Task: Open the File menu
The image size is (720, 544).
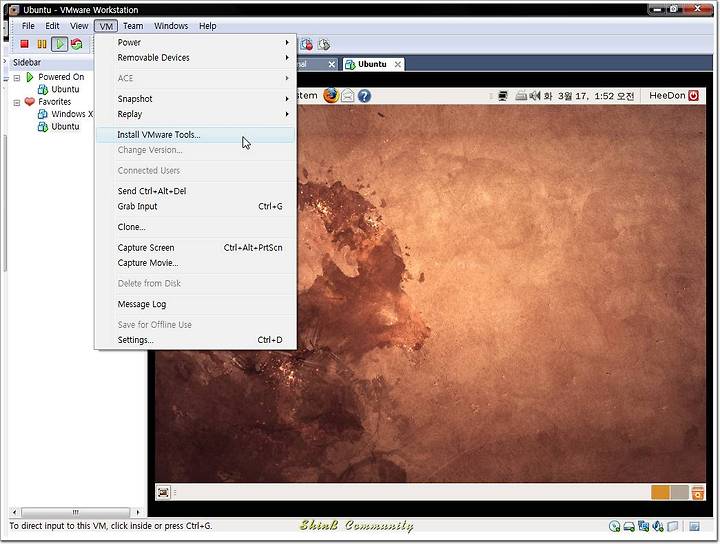Action: tap(28, 26)
